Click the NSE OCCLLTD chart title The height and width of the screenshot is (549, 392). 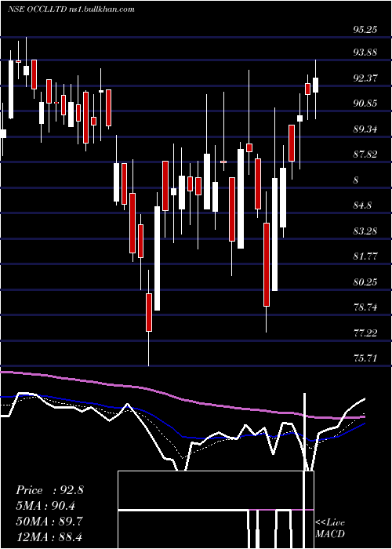point(71,9)
